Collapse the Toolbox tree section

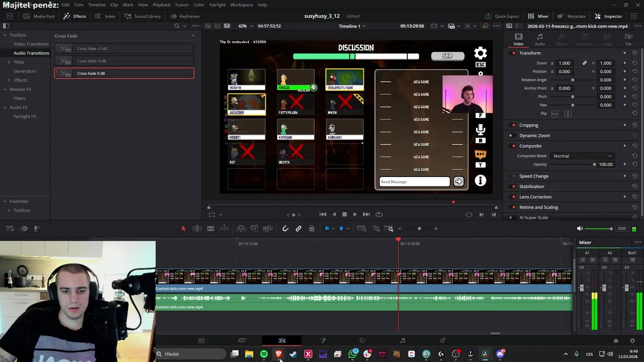click(5, 35)
